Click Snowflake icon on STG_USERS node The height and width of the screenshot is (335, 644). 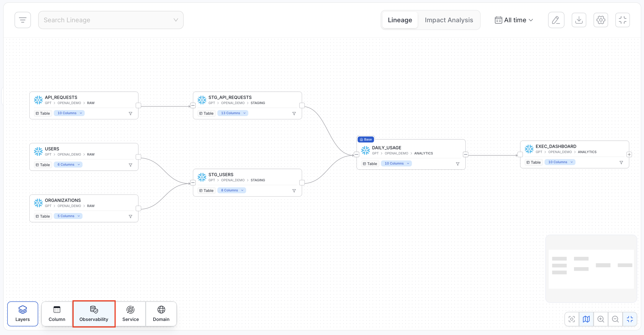(202, 177)
